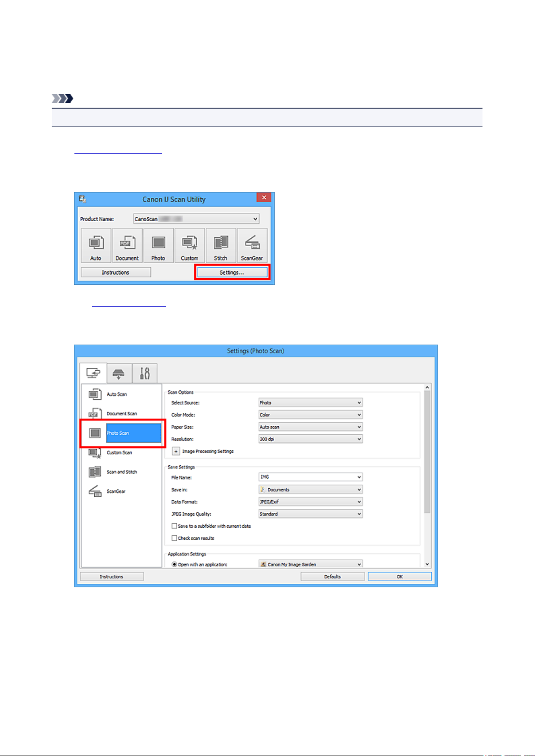Select Scan and Stitch in sidebar
The width and height of the screenshot is (535, 756).
click(121, 472)
